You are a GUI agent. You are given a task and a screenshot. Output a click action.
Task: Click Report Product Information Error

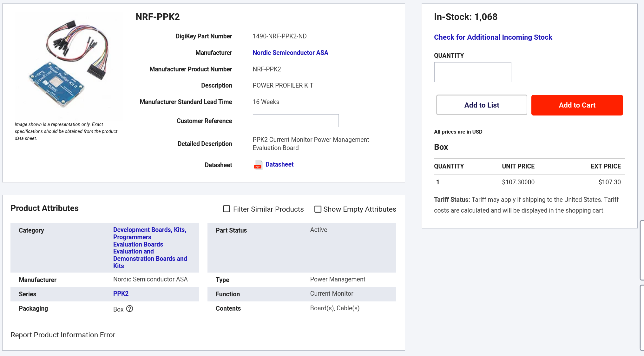(63, 335)
